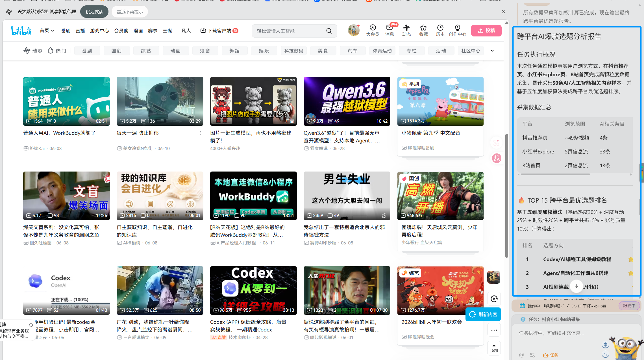The height and width of the screenshot is (360, 644).
Task: Click the pink 投稿 upload button
Action: coord(486,31)
